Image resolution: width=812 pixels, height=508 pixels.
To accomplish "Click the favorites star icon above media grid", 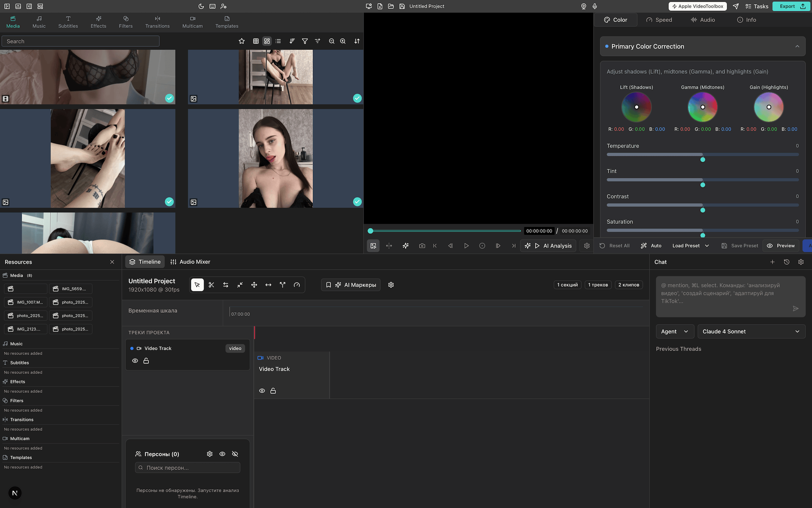I will coord(242,41).
